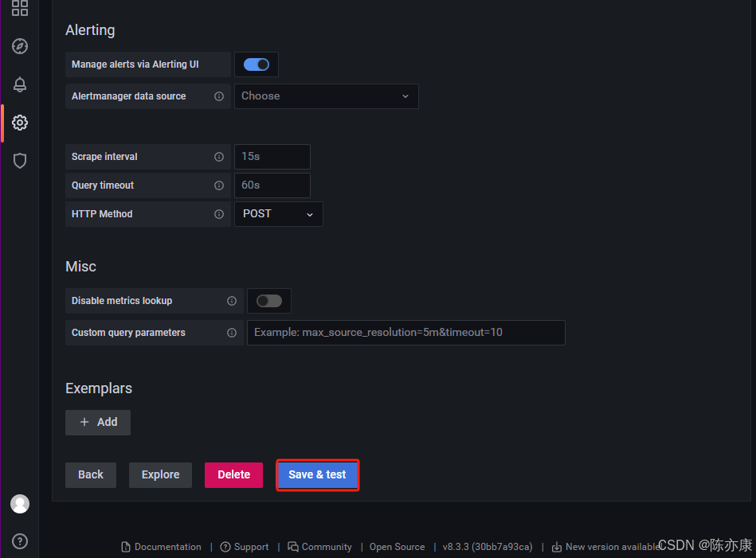
Task: Click the download icon for new version
Action: tap(556, 547)
